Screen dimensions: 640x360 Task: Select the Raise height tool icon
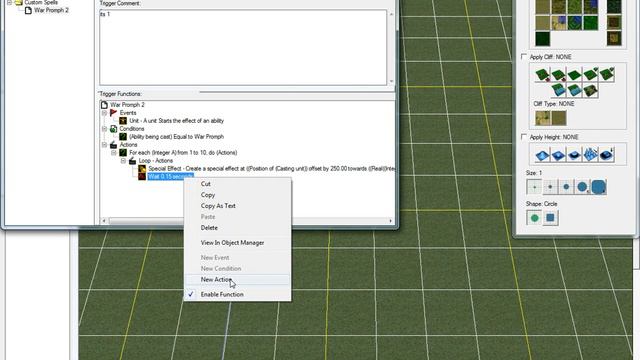[x=542, y=155]
